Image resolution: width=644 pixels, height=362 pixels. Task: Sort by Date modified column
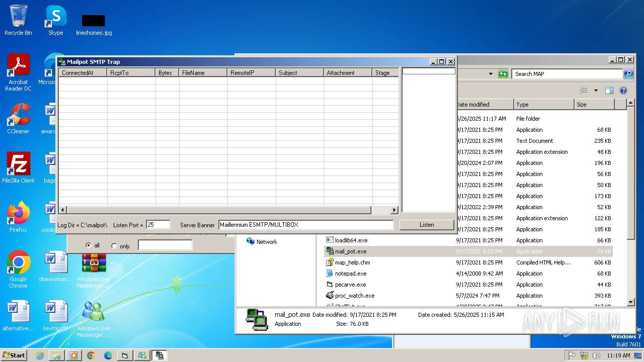[x=484, y=105]
